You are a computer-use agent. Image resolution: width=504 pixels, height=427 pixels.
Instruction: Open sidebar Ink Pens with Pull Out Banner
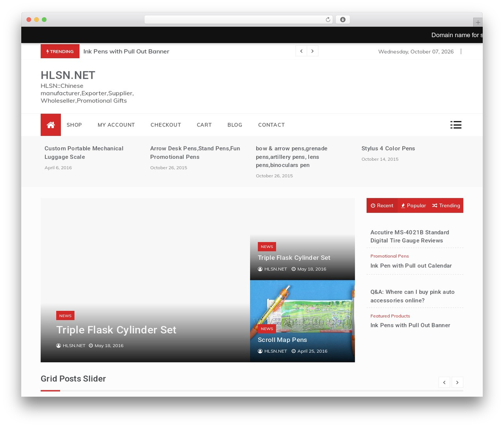[410, 325]
